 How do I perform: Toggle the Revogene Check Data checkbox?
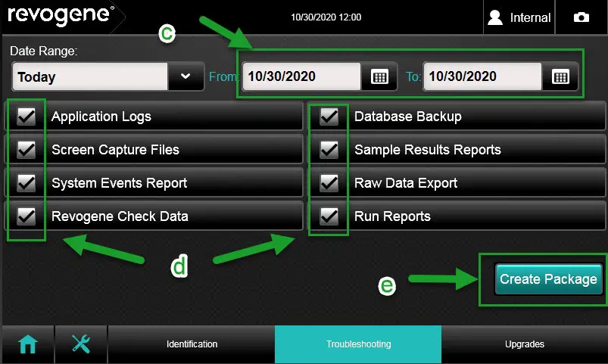[27, 216]
